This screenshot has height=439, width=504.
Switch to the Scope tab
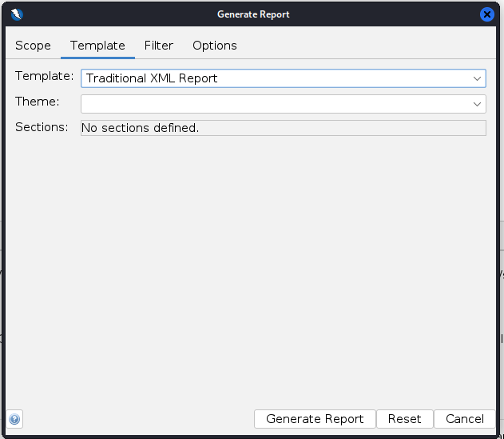[33, 46]
